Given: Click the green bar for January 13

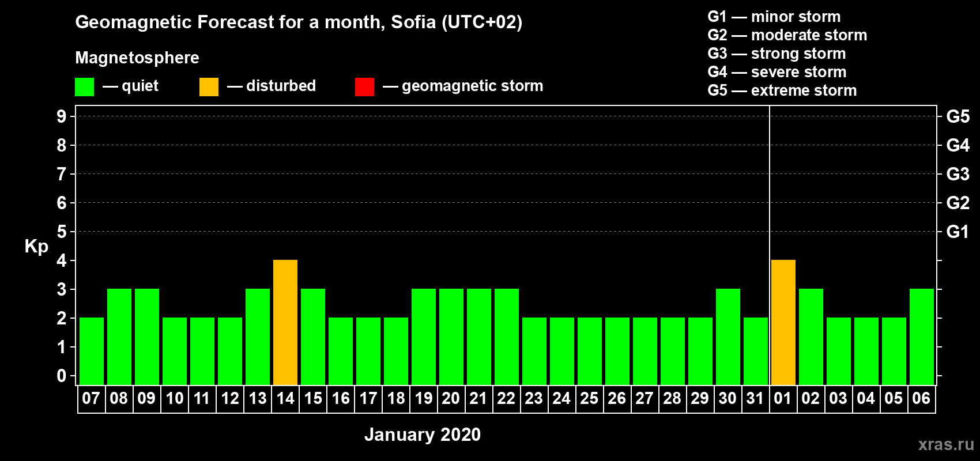Looking at the screenshot, I should (x=258, y=337).
